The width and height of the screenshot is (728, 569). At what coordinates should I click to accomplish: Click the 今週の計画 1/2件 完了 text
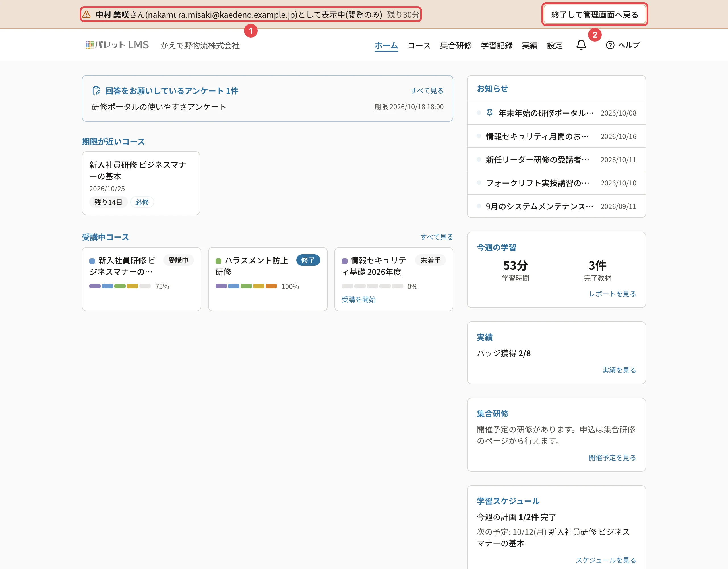516,517
